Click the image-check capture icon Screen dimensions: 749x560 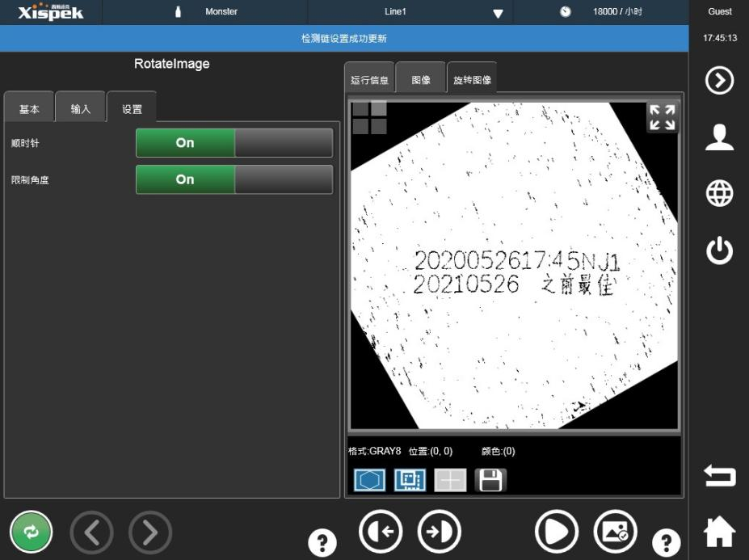615,532
